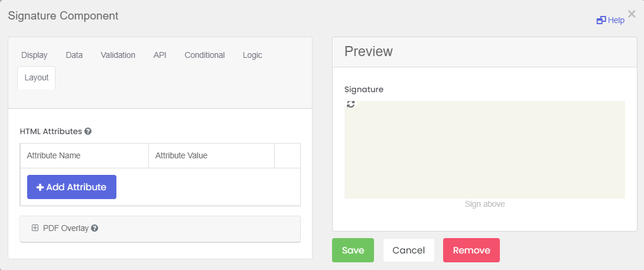
Task: Go to the API tab
Action: pos(160,55)
